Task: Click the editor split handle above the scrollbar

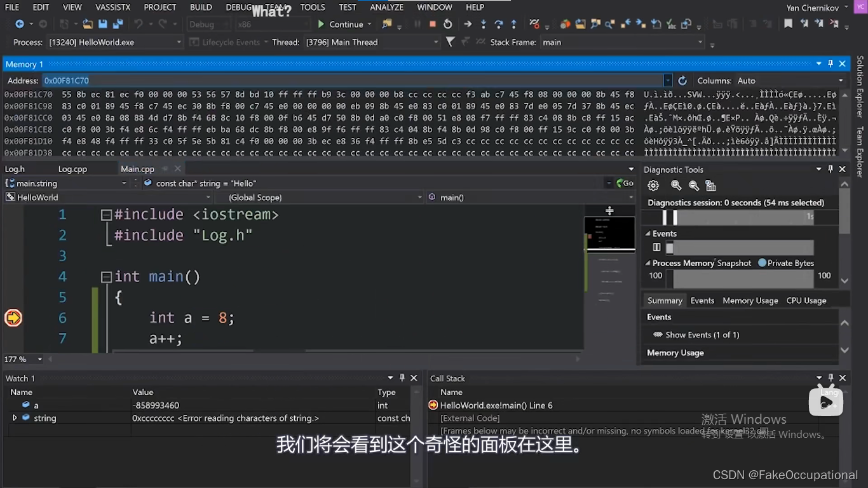Action: (609, 210)
